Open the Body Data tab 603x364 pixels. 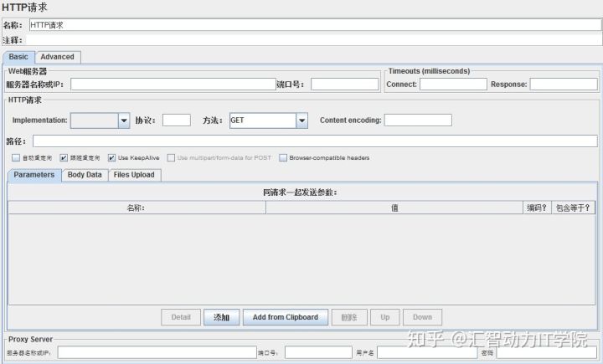pyautogui.click(x=85, y=175)
